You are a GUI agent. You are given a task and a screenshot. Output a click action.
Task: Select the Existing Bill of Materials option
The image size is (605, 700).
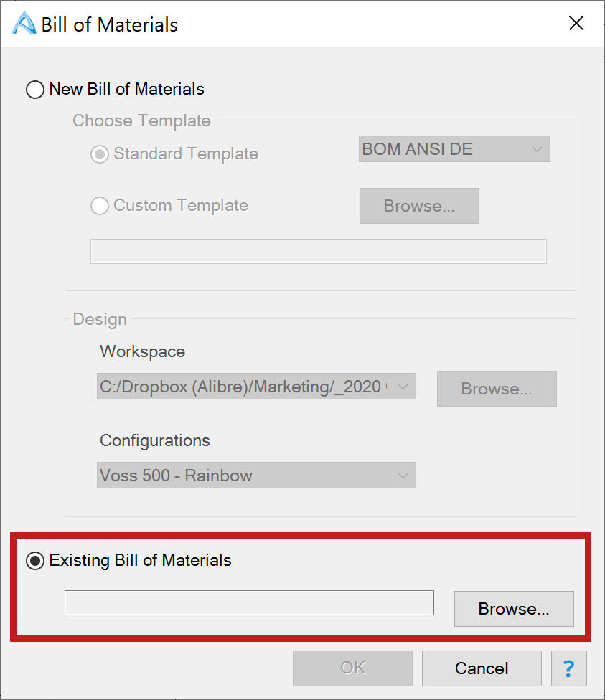pos(35,561)
